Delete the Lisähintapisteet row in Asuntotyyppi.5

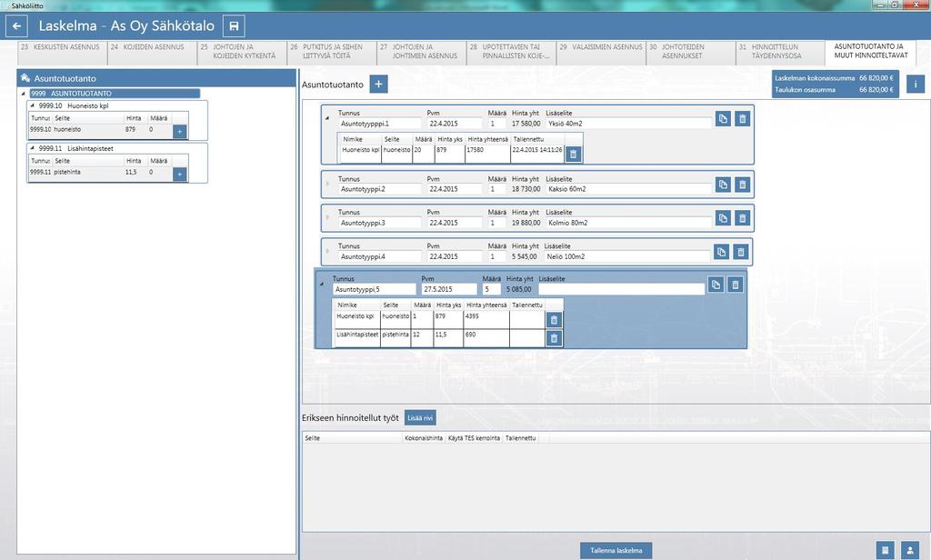[x=554, y=338]
